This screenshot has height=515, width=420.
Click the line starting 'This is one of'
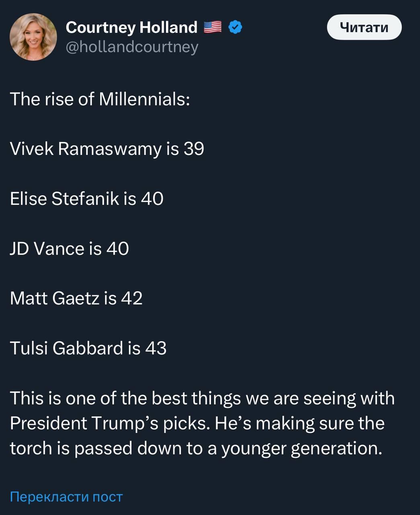202,398
